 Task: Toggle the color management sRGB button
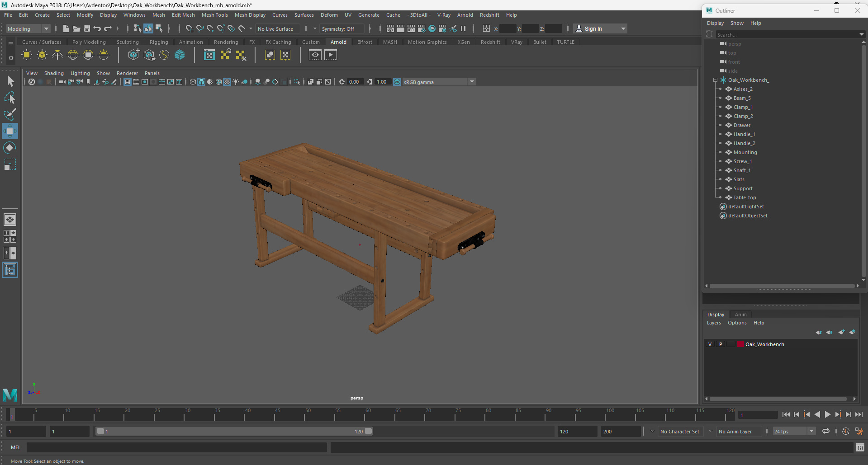point(397,82)
